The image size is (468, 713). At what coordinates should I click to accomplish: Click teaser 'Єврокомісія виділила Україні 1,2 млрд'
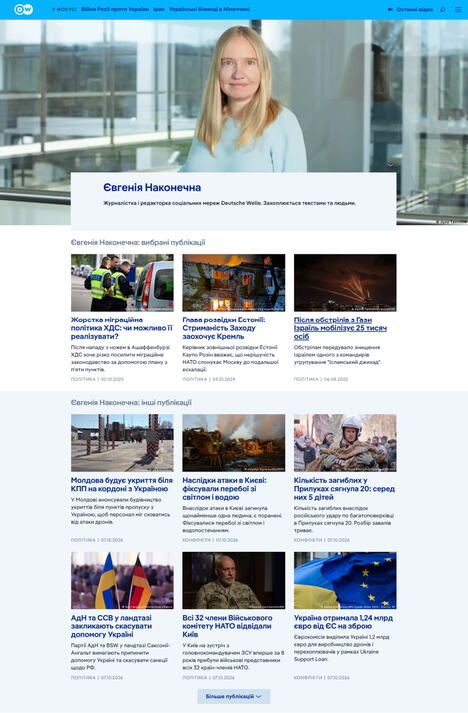click(342, 648)
